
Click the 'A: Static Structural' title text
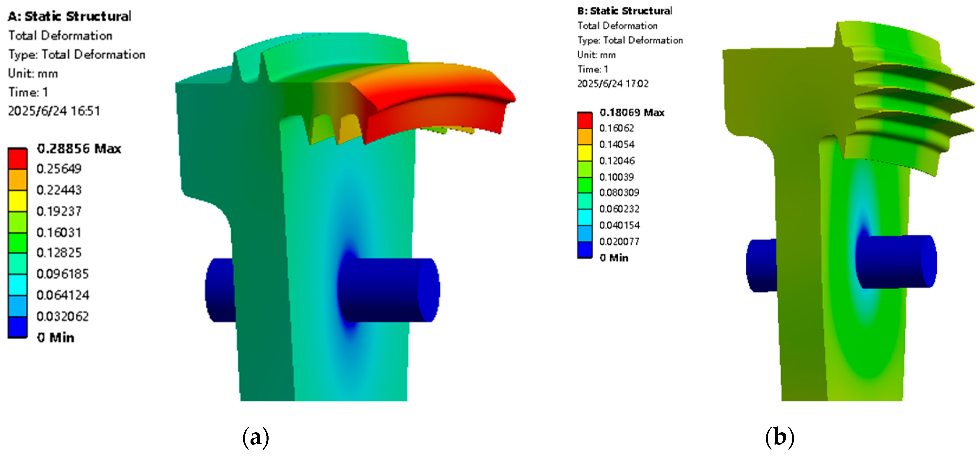coord(70,16)
